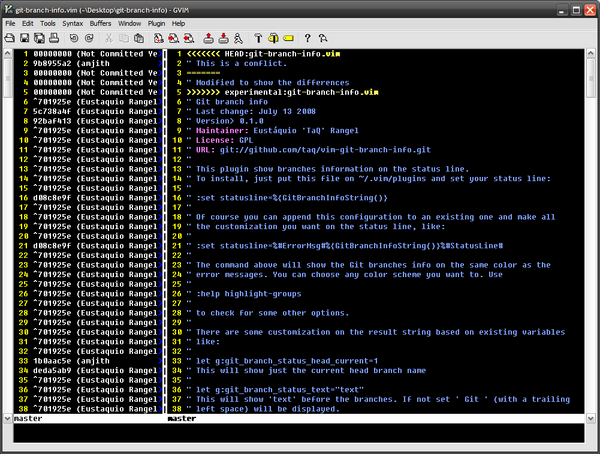Screen dimensions: 600x454
Task: Open the Syntax menu
Action: (73, 21)
